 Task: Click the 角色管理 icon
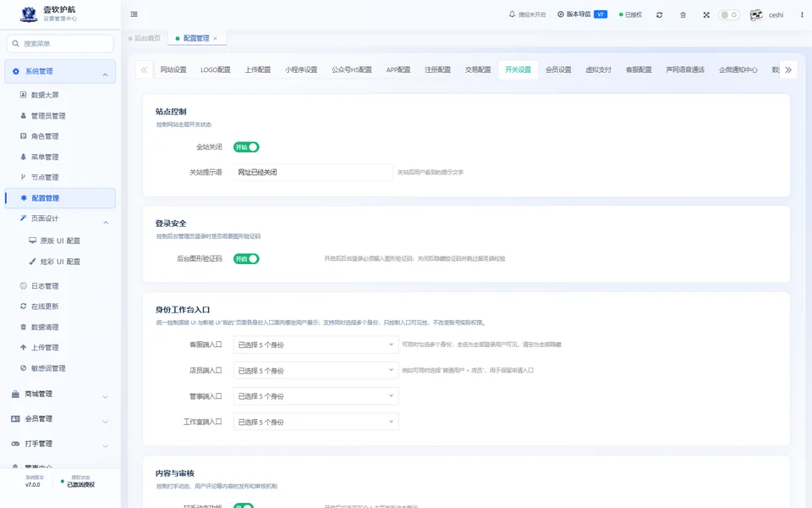click(x=24, y=136)
